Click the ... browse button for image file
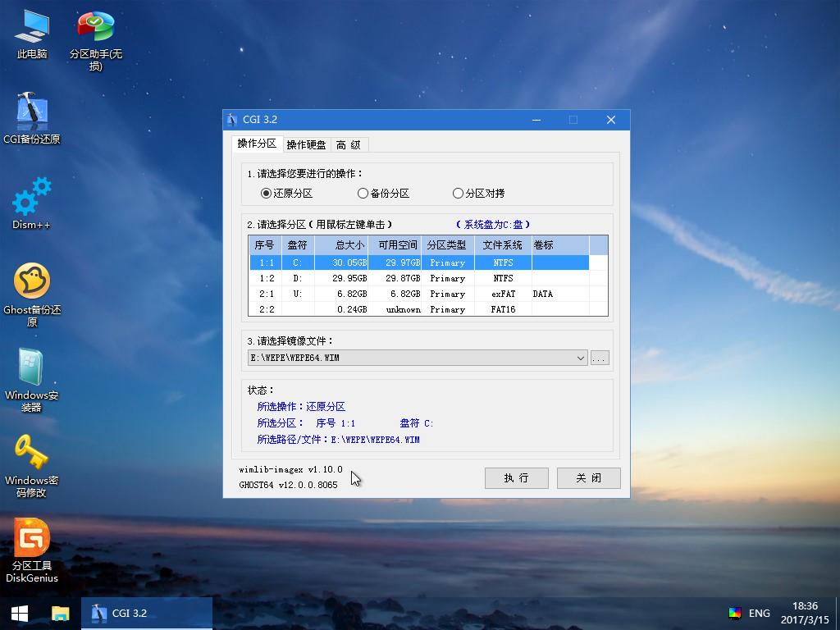Screen dimensions: 840x630 (x=600, y=357)
